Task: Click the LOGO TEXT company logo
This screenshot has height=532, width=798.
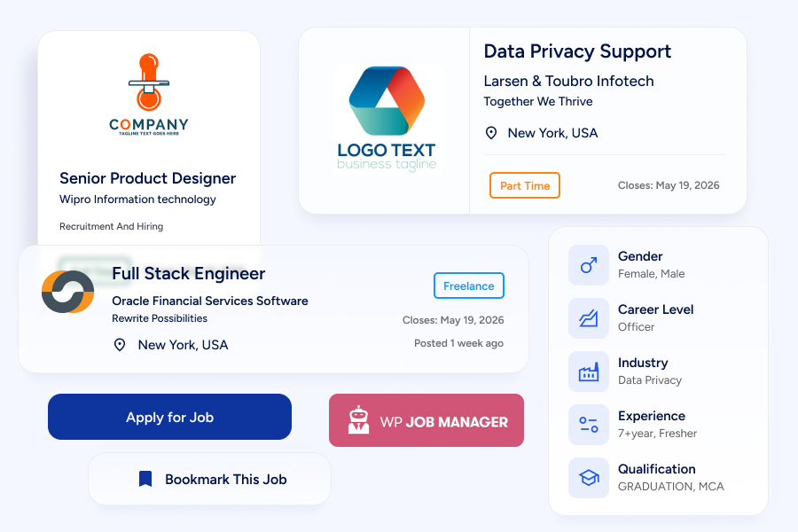Action: point(387,119)
